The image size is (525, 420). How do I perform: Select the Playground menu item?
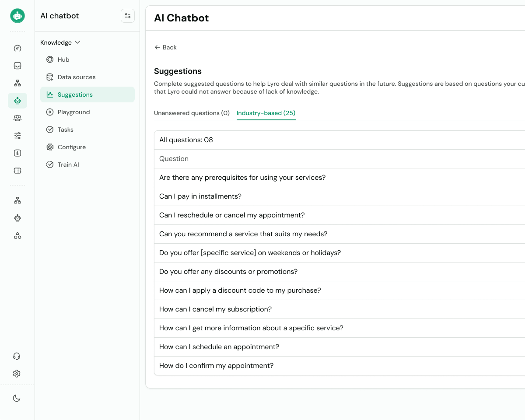point(73,112)
